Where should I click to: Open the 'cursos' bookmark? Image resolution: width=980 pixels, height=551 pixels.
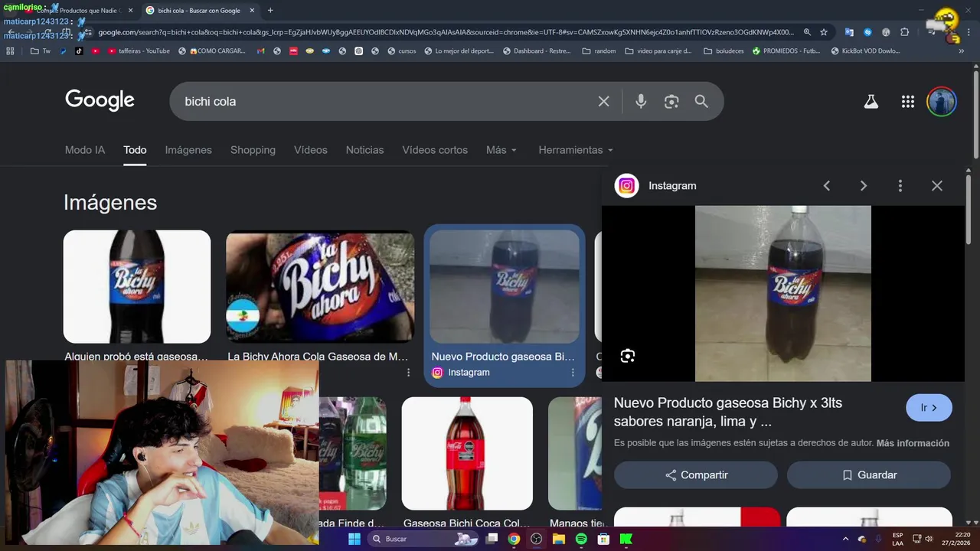[x=402, y=51]
